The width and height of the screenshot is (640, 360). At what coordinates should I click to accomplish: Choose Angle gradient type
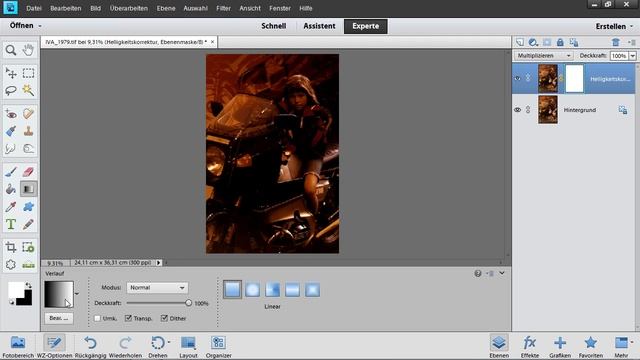point(272,289)
